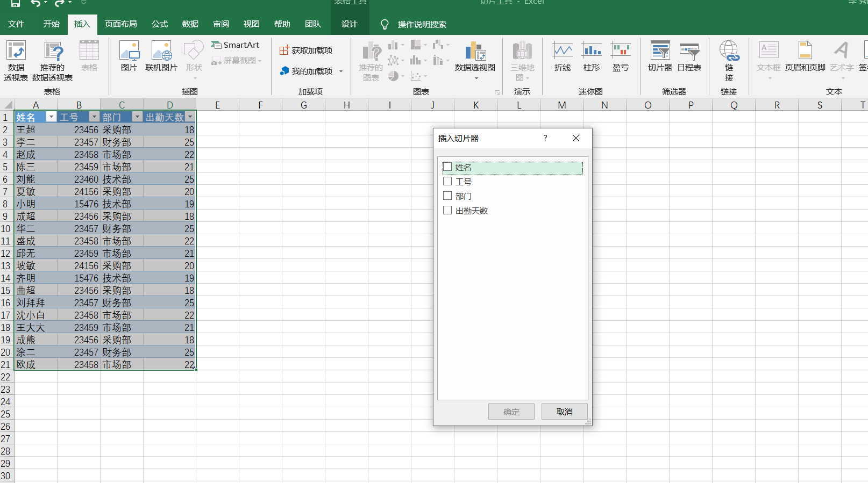Click Get Add-ins (获取加载项)
Viewport: 868px width, 483px height.
point(306,50)
